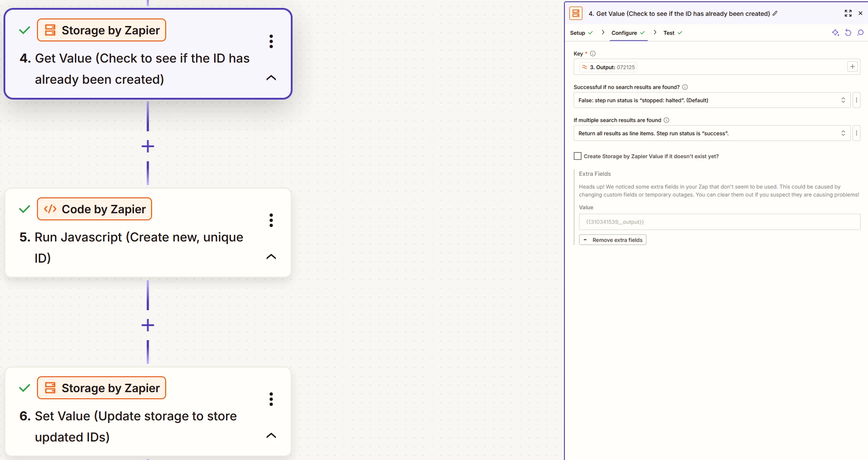Switch to the Test tab

click(x=673, y=33)
